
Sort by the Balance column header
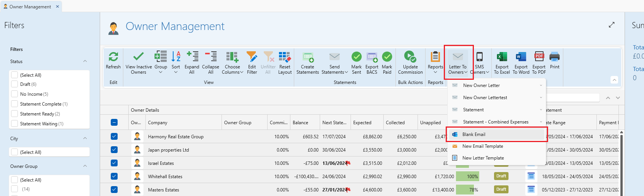305,123
